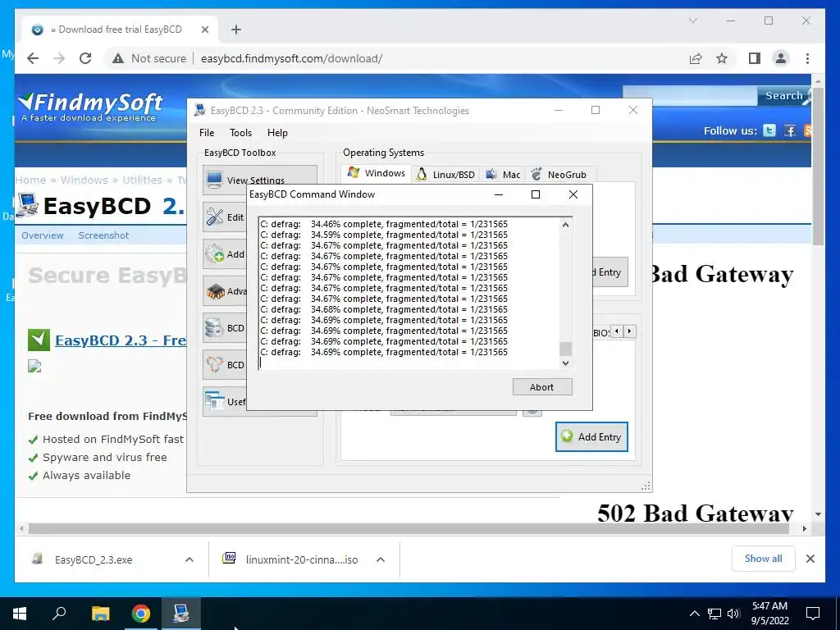
Task: Close the Chrome downloads bar
Action: (x=810, y=559)
